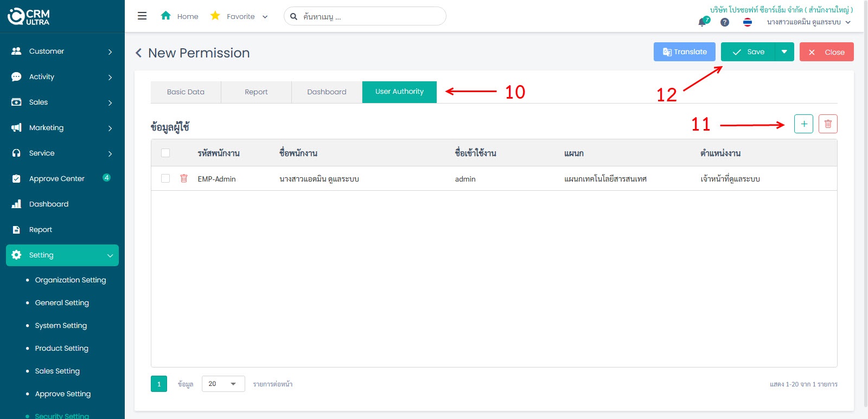
Task: Tick the select-all header checkbox
Action: (x=165, y=153)
